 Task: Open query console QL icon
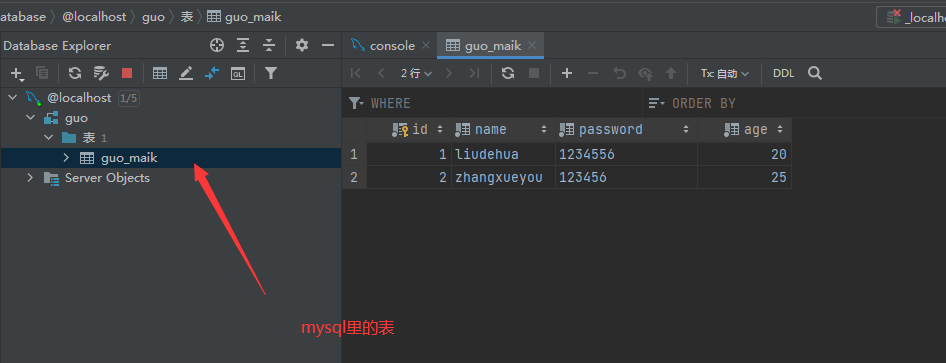coord(238,74)
